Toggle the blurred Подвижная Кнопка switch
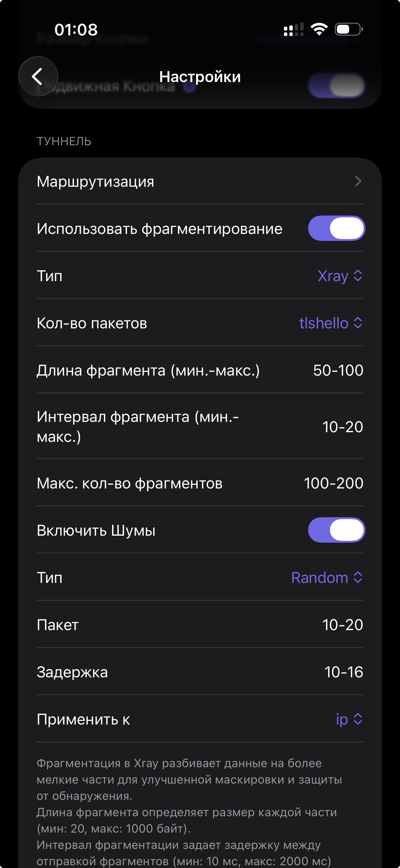Viewport: 400px width, 868px height. pyautogui.click(x=336, y=86)
